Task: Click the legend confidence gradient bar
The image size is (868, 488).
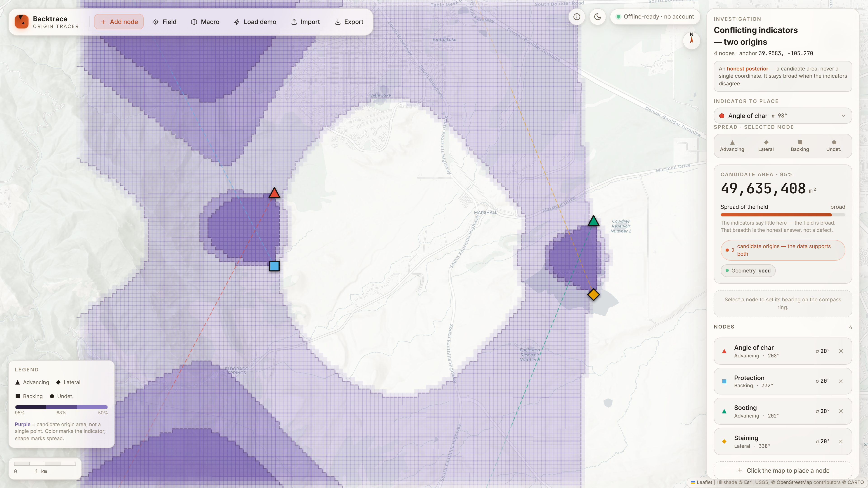Action: pyautogui.click(x=61, y=407)
